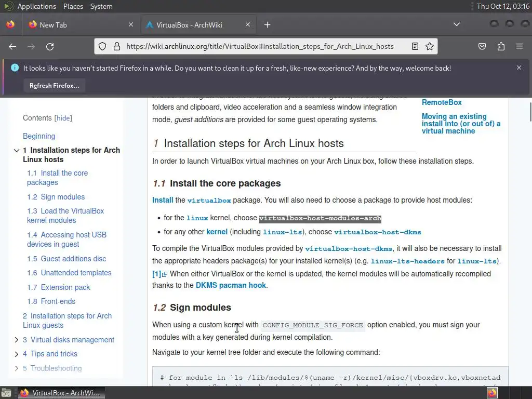
Task: Open the virtualbox-host-dkms link in bullet list
Action: pos(378,232)
